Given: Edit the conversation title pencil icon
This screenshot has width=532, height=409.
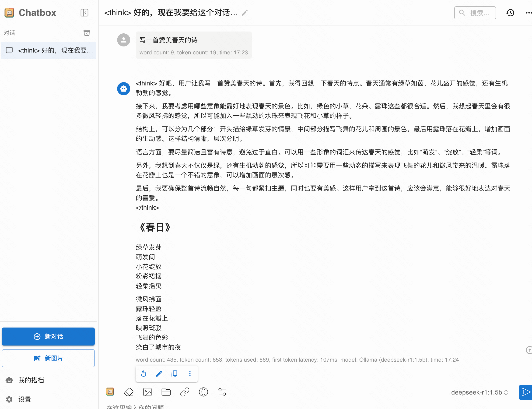Looking at the screenshot, I should coord(245,13).
